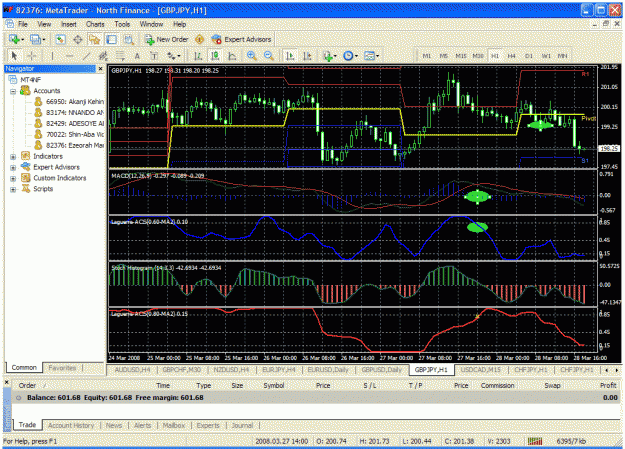Set timeframe to M1

pyautogui.click(x=426, y=56)
